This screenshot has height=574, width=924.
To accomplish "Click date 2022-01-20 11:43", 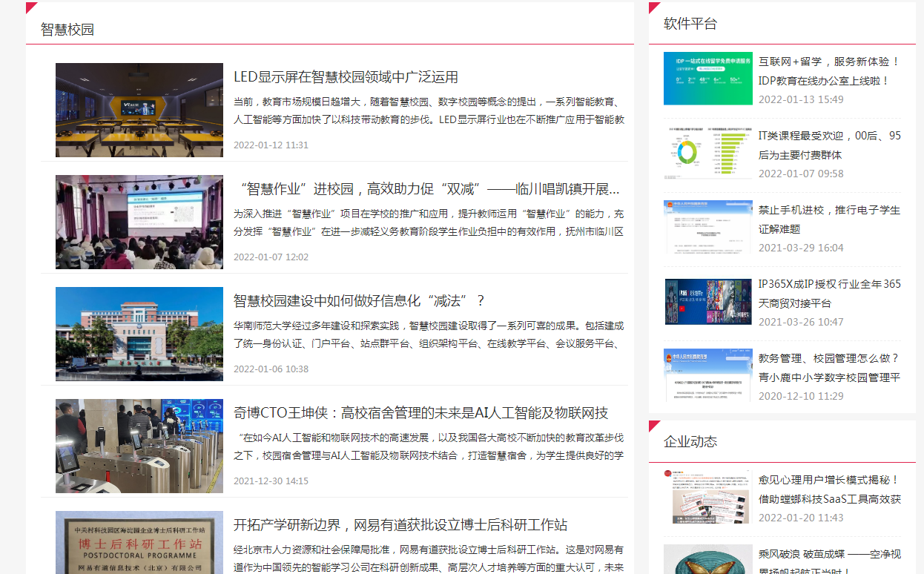I will (801, 518).
